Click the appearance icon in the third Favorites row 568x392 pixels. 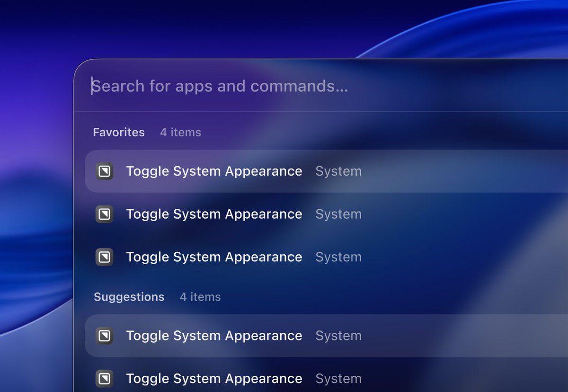click(104, 257)
